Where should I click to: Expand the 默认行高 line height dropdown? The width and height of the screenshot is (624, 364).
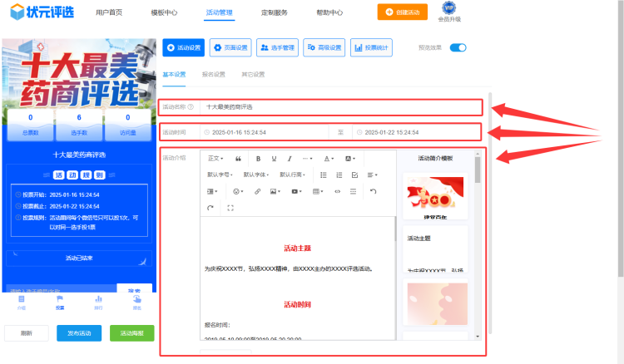point(293,175)
